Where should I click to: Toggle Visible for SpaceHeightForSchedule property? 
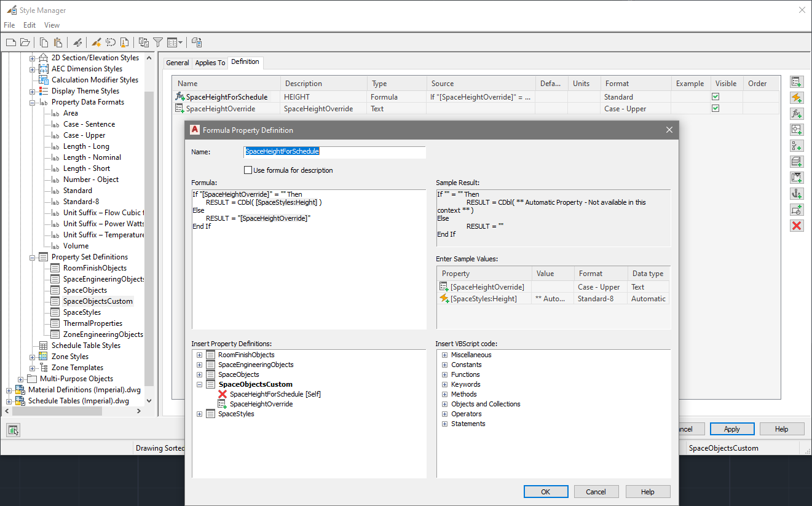(715, 96)
